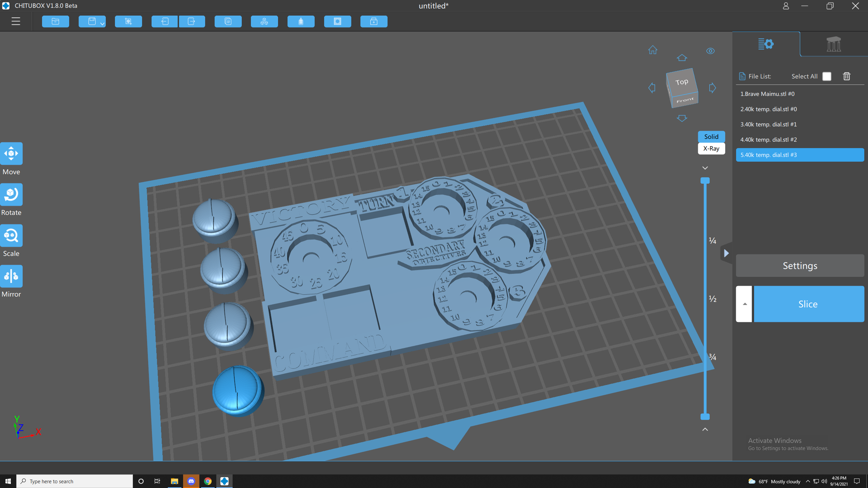This screenshot has width=868, height=488.
Task: Toggle the eye perspective view icon
Action: [x=710, y=51]
